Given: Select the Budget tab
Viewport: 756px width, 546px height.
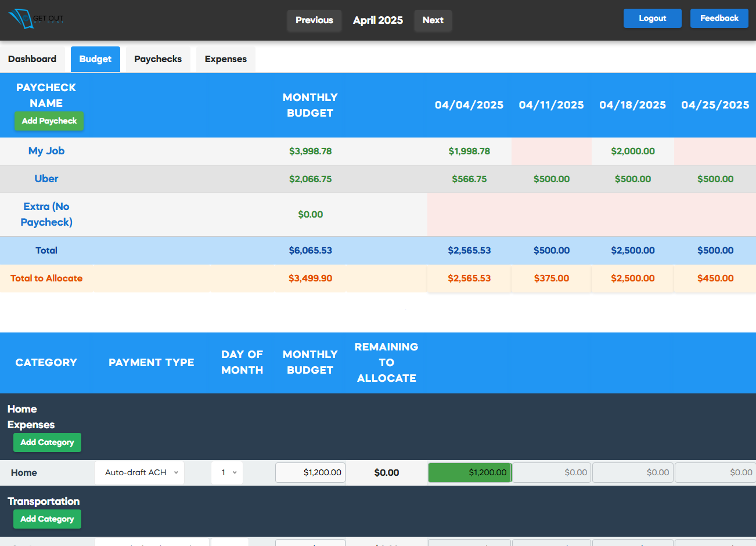Looking at the screenshot, I should [95, 59].
